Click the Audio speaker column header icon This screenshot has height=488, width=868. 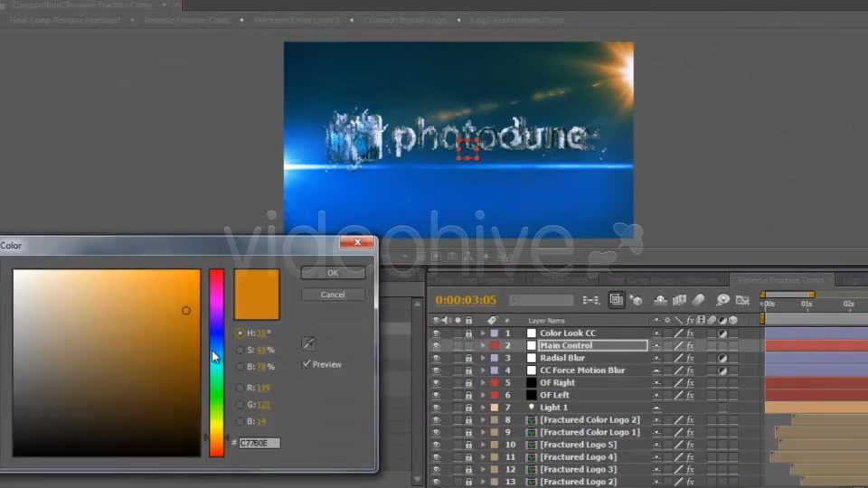(x=447, y=320)
